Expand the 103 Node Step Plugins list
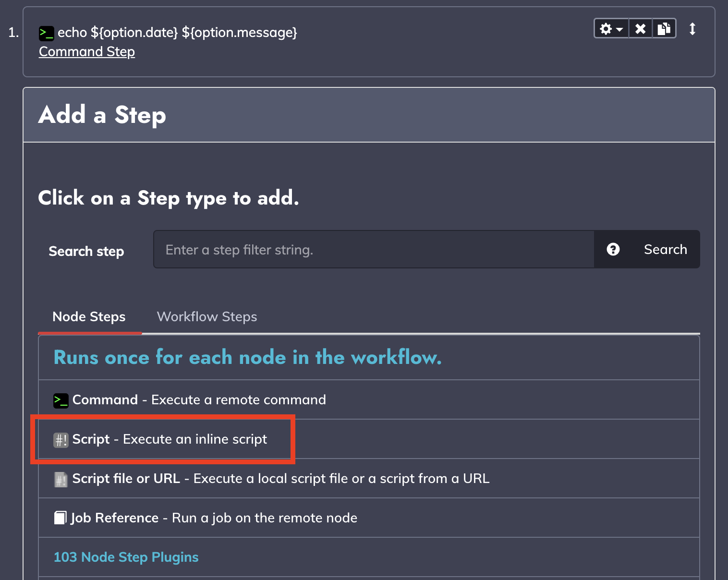The height and width of the screenshot is (580, 728). (126, 557)
